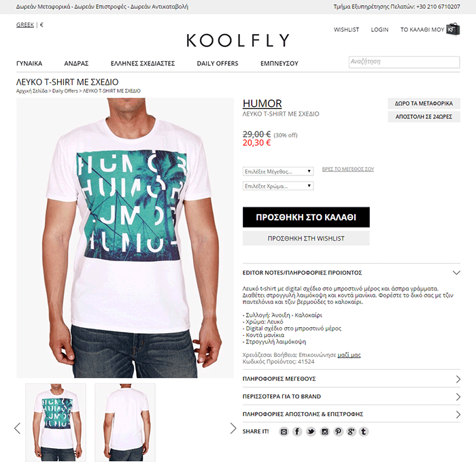Click ΠΡΟΣΘΗΚΗ ΣΤΟ ΚΑΛΑΘΙ button
Viewport: 476px width, 476px height.
pos(306,217)
